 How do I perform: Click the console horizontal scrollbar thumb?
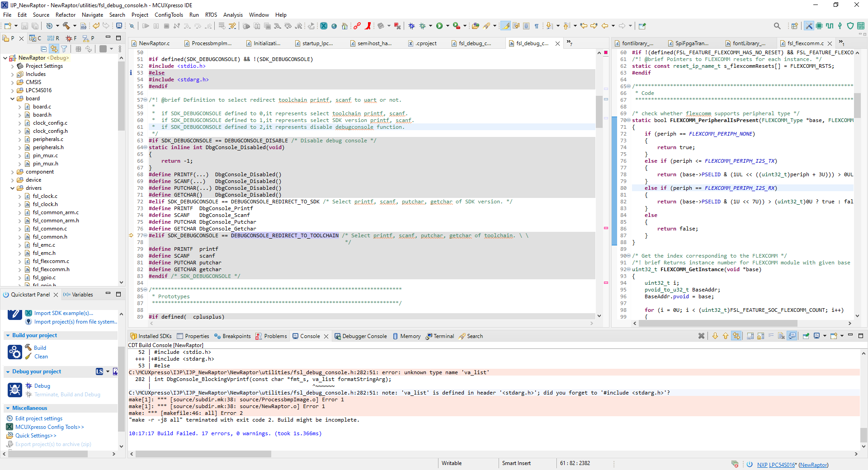pos(203,454)
